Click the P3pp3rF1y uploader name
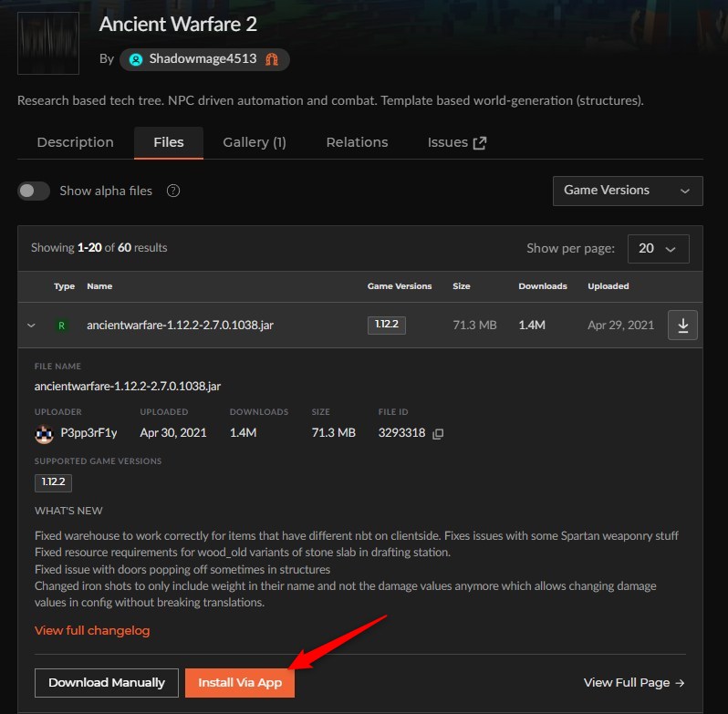 pos(88,433)
